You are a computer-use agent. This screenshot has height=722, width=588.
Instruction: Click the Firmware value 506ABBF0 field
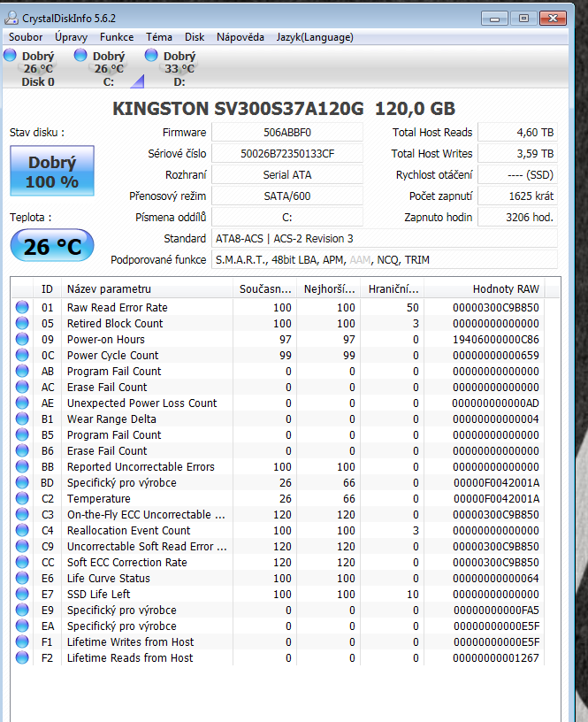point(287,132)
